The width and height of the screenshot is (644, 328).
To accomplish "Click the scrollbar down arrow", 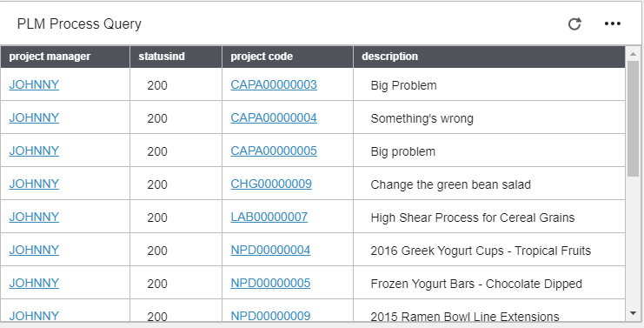I will coord(633,313).
